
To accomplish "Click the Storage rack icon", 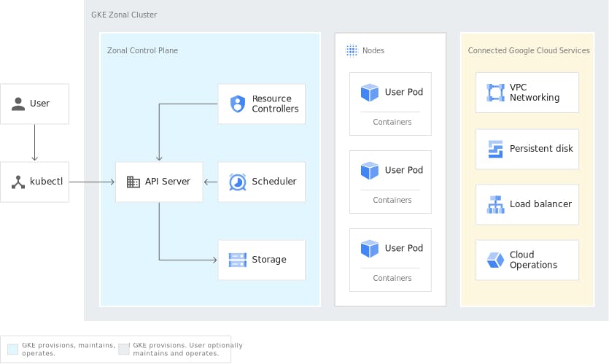I will [237, 260].
